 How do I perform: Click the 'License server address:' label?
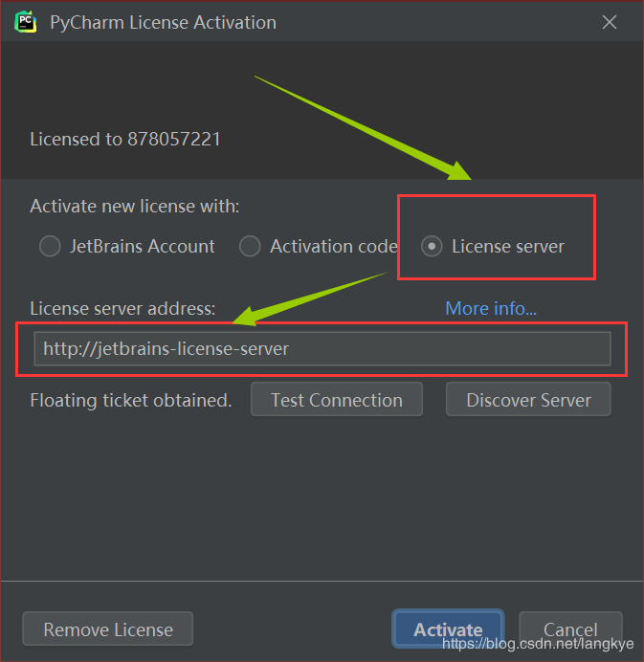122,309
